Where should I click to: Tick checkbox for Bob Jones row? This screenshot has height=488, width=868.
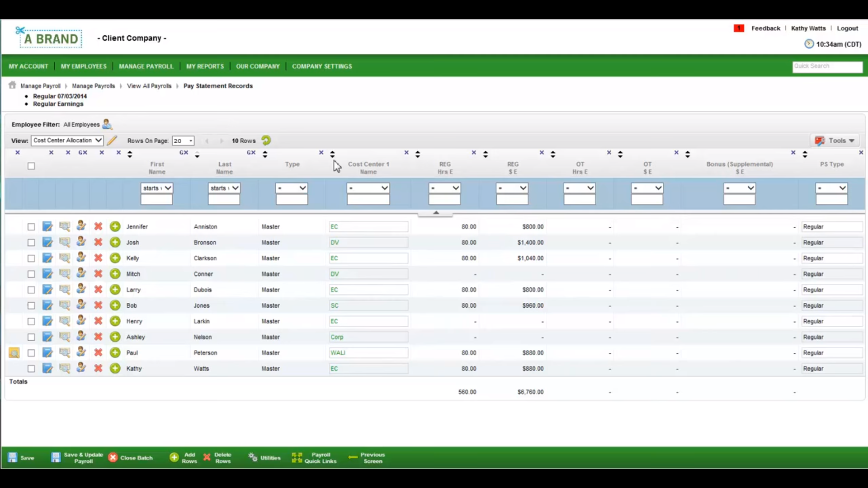31,305
